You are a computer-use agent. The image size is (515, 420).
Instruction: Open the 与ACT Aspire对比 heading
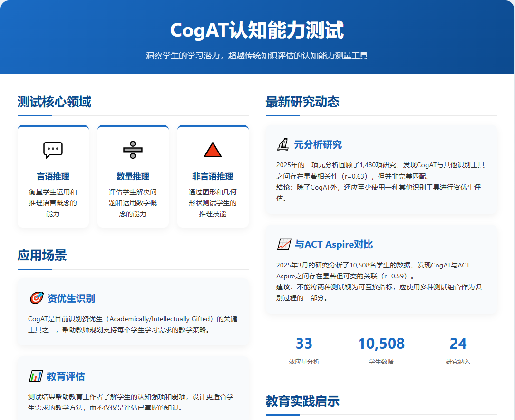click(333, 245)
